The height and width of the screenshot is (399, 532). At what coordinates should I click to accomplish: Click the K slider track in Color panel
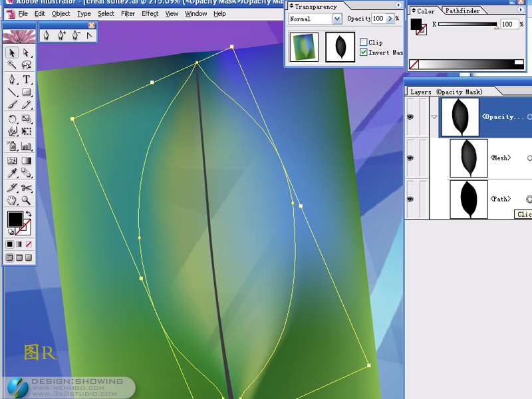click(x=467, y=24)
